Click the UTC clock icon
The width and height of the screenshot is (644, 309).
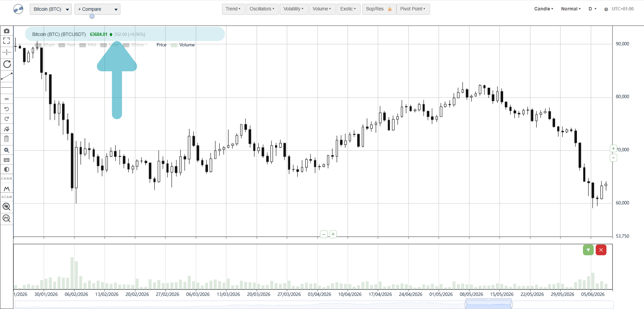(606, 9)
